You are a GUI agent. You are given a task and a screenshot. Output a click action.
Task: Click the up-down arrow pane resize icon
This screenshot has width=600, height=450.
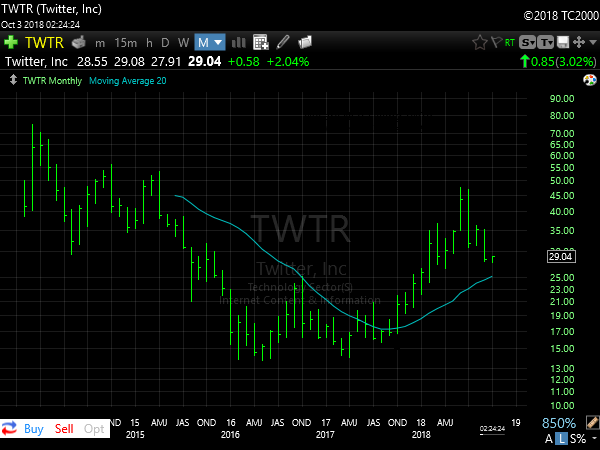pos(13,80)
